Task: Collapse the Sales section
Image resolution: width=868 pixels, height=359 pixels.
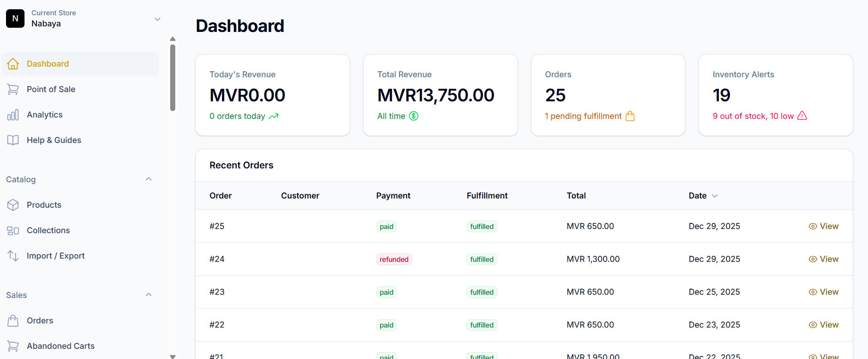Action: click(x=148, y=295)
